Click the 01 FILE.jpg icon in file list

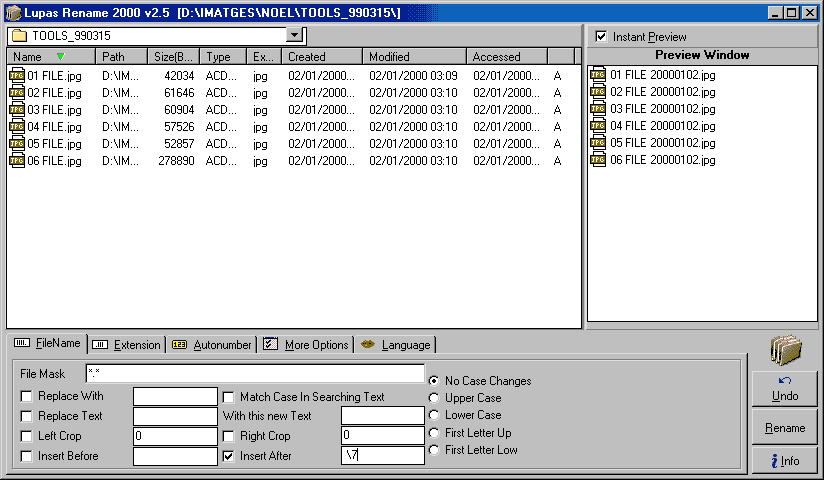tap(17, 75)
